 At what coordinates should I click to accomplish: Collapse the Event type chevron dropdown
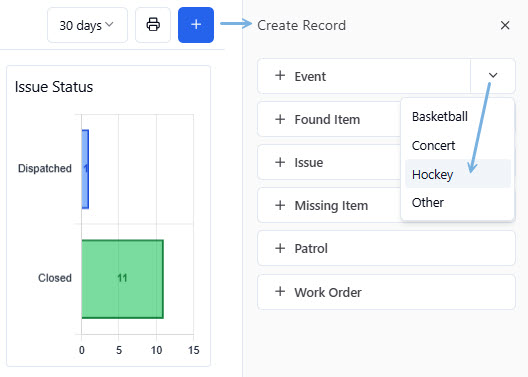point(493,75)
